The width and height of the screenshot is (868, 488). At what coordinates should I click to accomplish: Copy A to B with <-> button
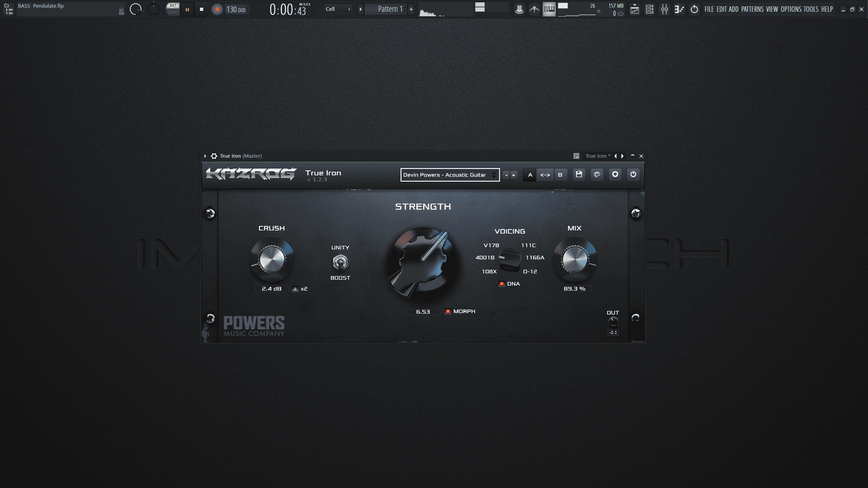tap(545, 175)
